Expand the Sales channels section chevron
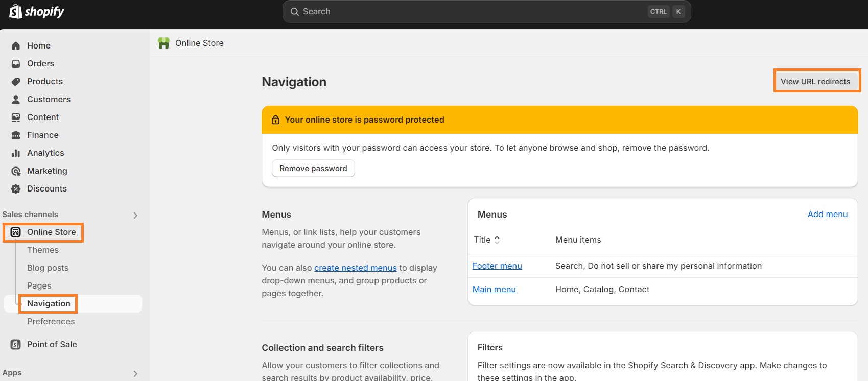The height and width of the screenshot is (381, 868). [135, 216]
